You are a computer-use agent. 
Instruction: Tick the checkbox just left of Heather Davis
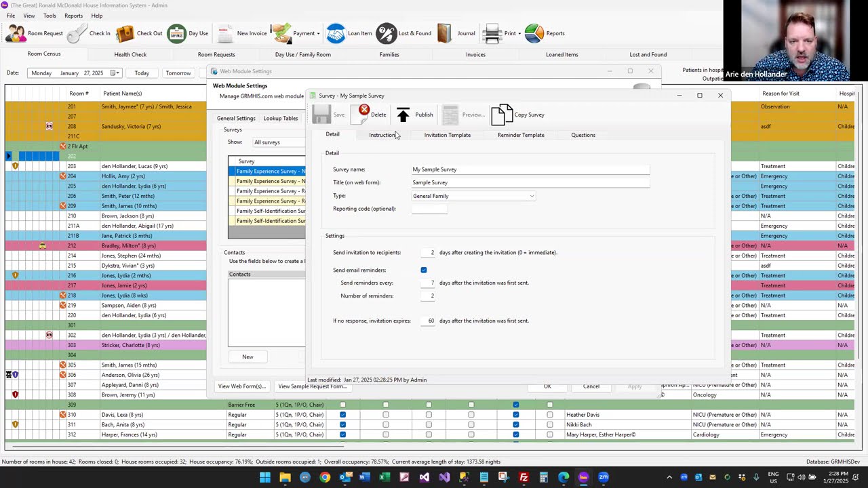[550, 415]
